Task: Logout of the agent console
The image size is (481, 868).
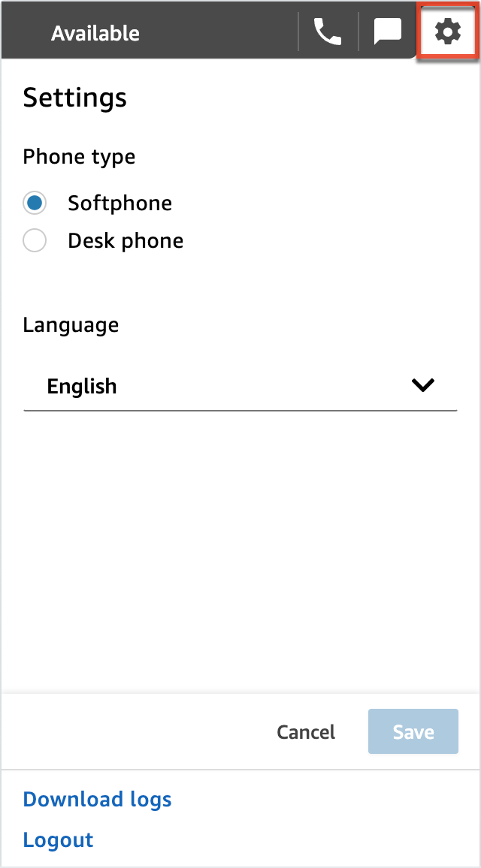Action: click(x=58, y=839)
